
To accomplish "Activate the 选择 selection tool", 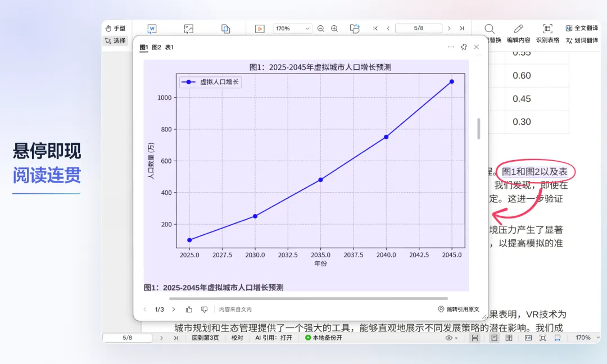I will (115, 40).
